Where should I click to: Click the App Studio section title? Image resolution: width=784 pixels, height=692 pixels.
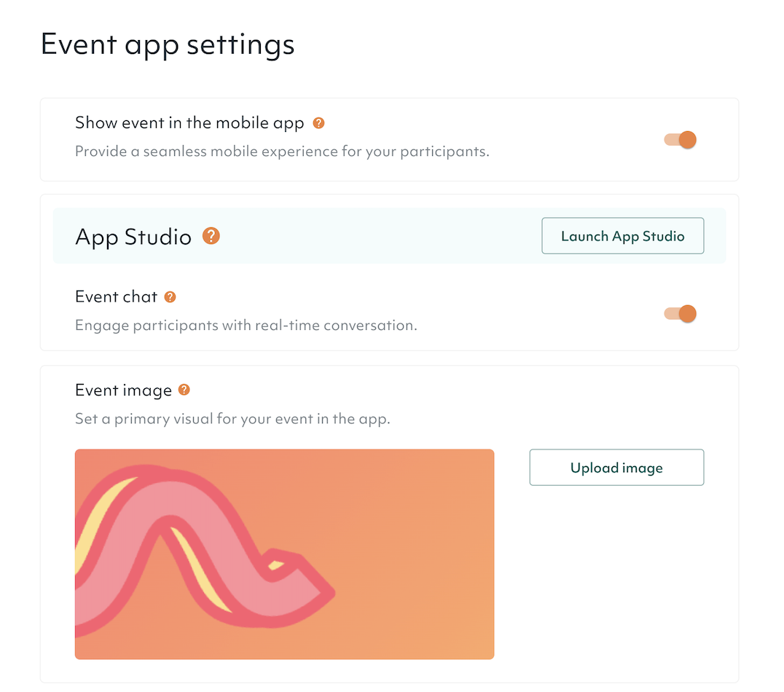[x=133, y=237]
